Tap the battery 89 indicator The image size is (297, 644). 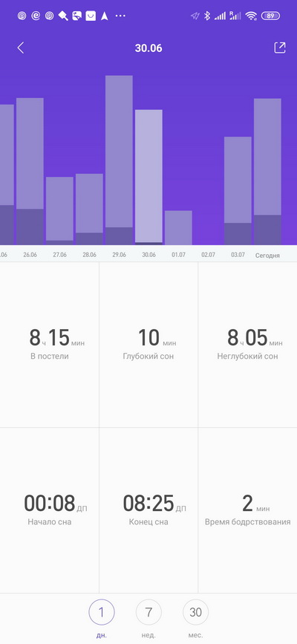tap(270, 16)
